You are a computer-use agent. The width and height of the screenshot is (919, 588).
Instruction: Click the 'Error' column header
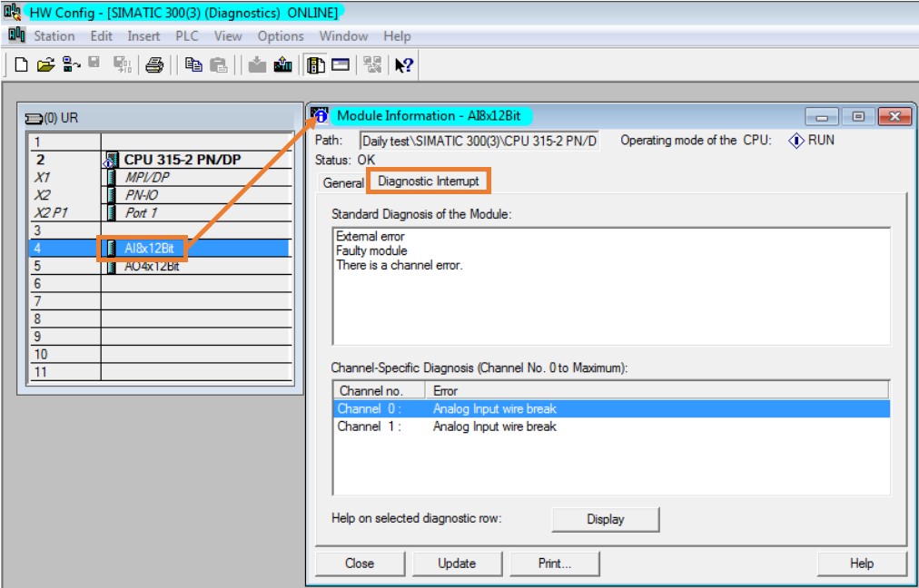pyautogui.click(x=657, y=390)
